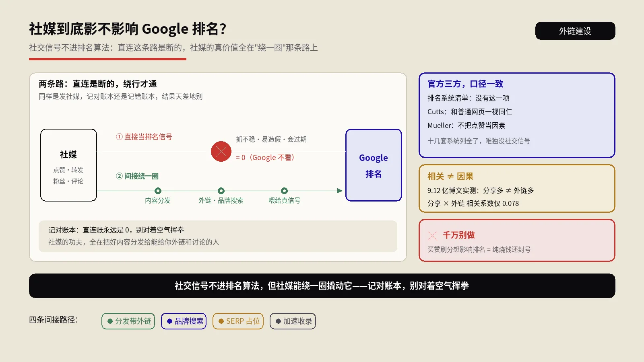Click text 社媒的功夫,全在把好内容分发
644x362 pixels.
(x=134, y=242)
